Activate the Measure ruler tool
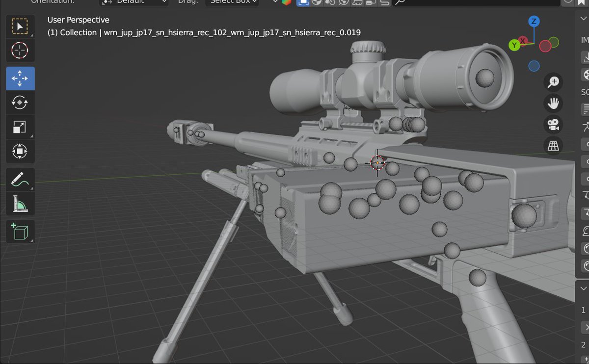589x364 pixels. pos(20,203)
